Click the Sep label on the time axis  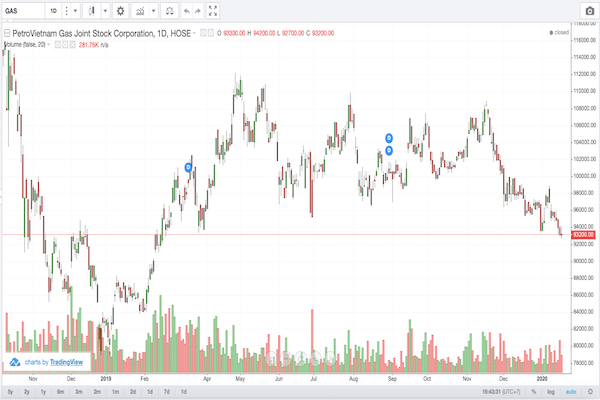[392, 379]
